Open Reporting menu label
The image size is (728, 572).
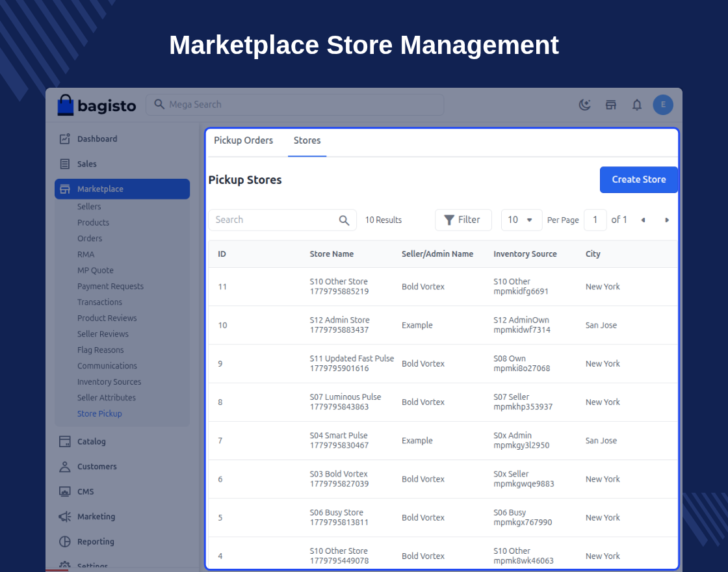pos(96,542)
